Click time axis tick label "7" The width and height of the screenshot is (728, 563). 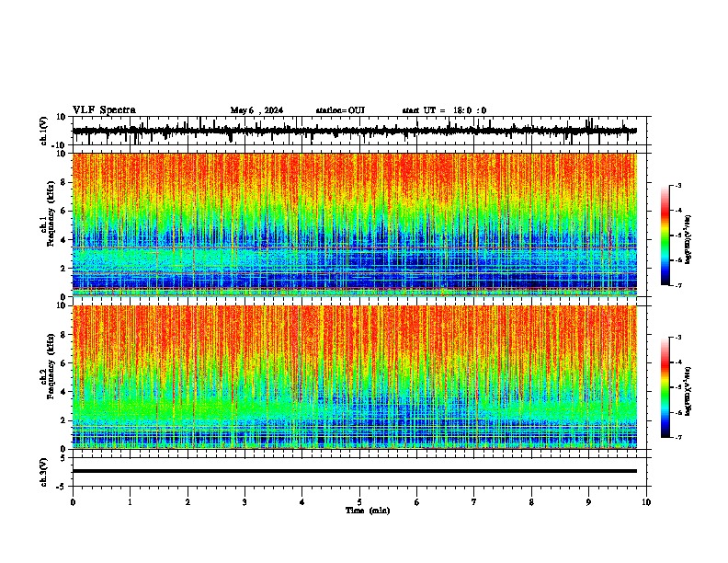pyautogui.click(x=474, y=502)
